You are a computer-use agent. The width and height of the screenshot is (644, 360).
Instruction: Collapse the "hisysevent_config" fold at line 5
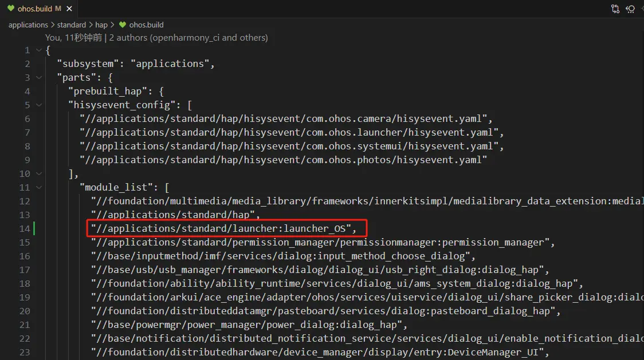pos(39,105)
